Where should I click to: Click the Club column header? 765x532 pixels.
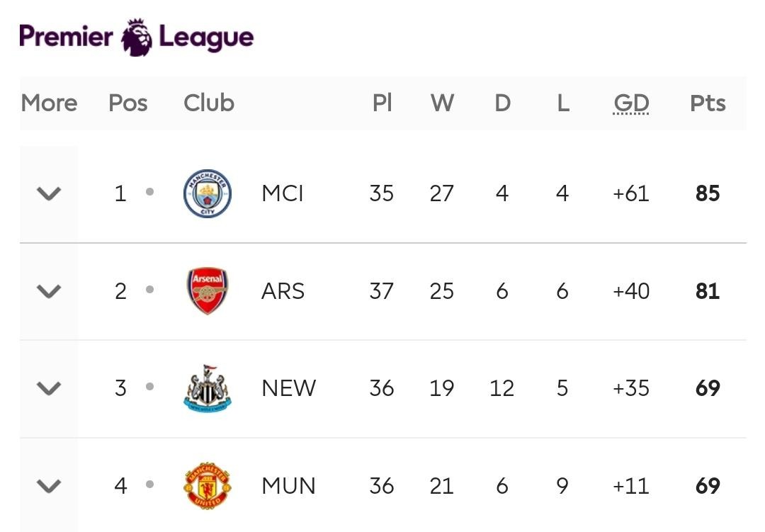(209, 103)
